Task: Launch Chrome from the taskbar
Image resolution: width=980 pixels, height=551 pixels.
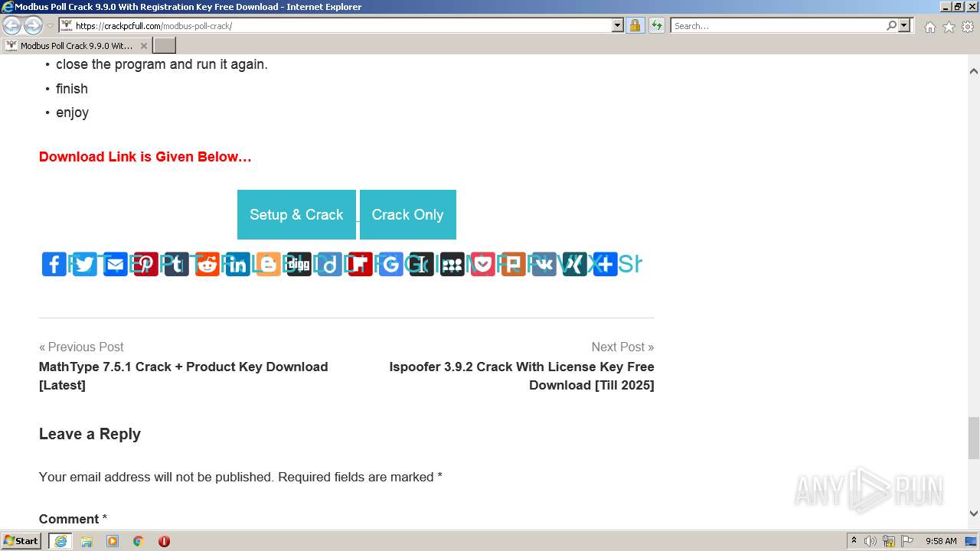Action: tap(139, 541)
